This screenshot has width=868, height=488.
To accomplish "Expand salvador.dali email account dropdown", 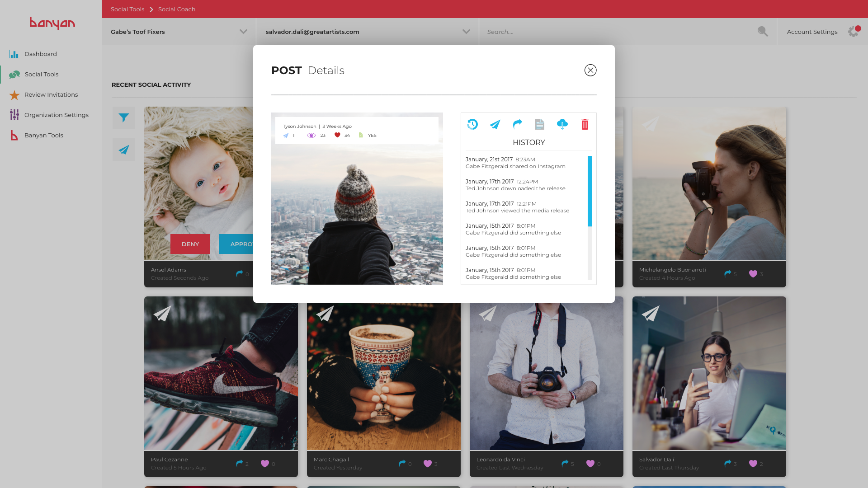I will [466, 32].
